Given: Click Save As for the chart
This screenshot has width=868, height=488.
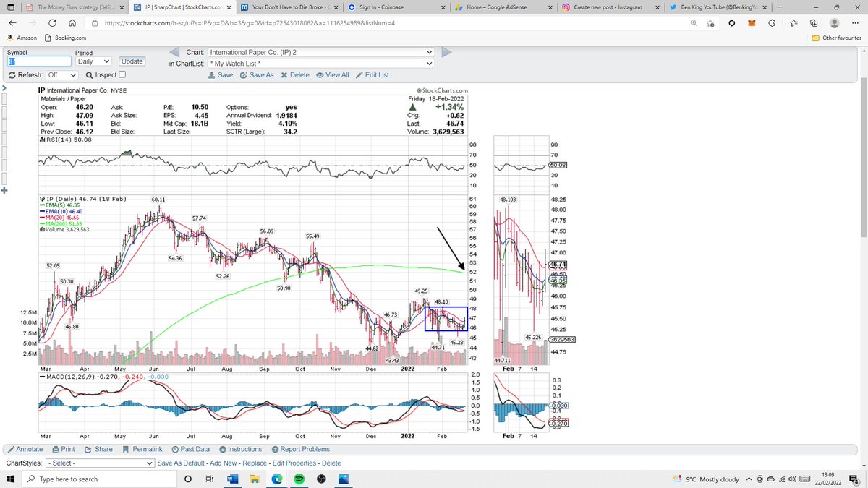Looking at the screenshot, I should point(257,75).
